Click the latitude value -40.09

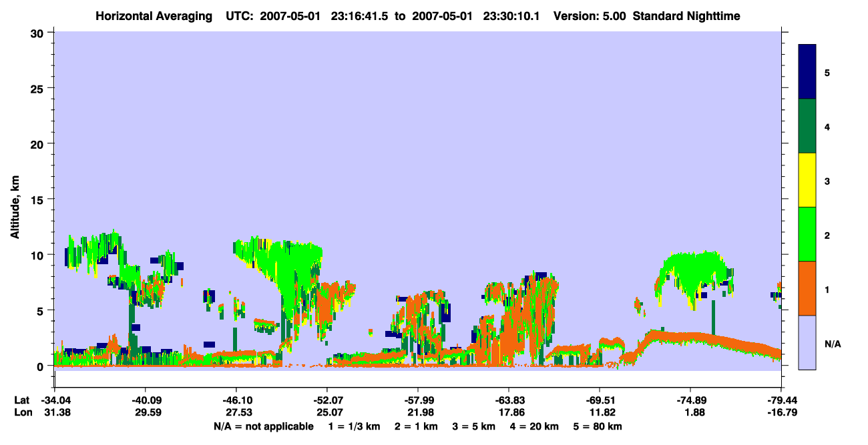pos(145,400)
